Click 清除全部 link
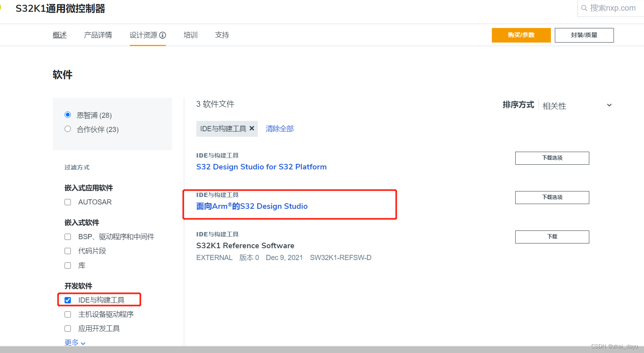Image resolution: width=644 pixels, height=353 pixels. [279, 129]
